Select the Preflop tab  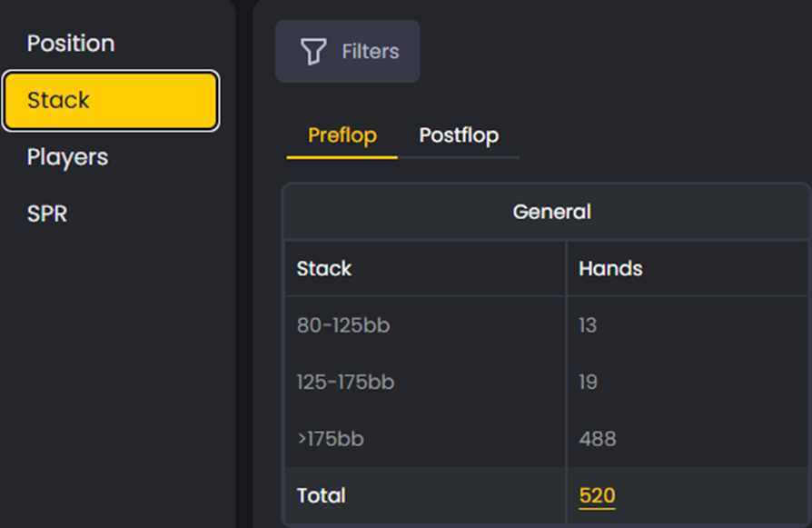(x=341, y=134)
